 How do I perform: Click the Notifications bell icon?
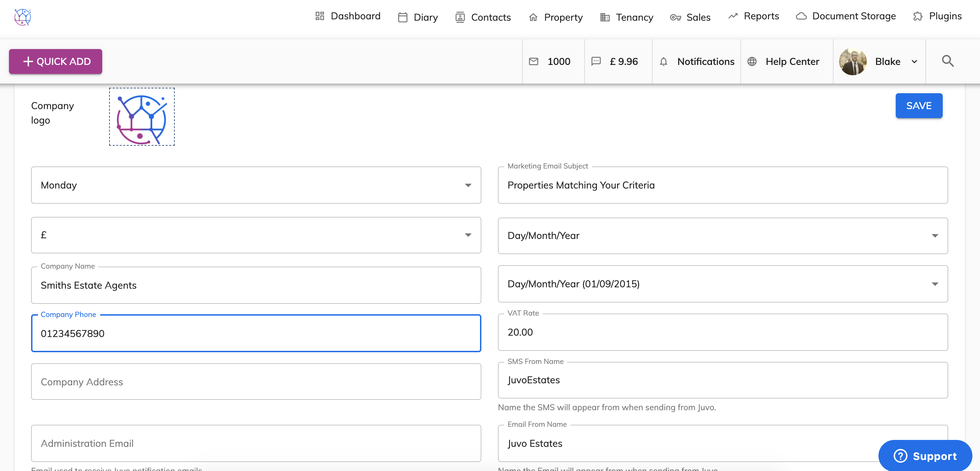click(663, 61)
